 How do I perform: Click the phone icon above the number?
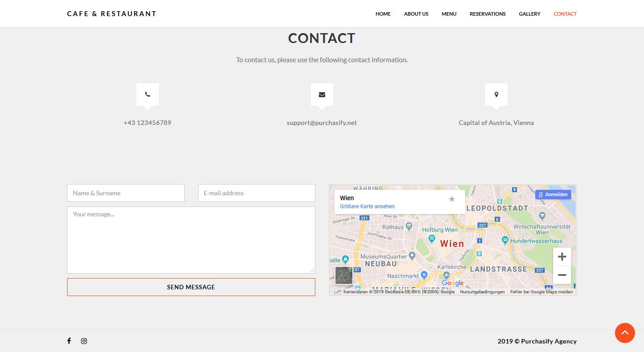pyautogui.click(x=148, y=94)
